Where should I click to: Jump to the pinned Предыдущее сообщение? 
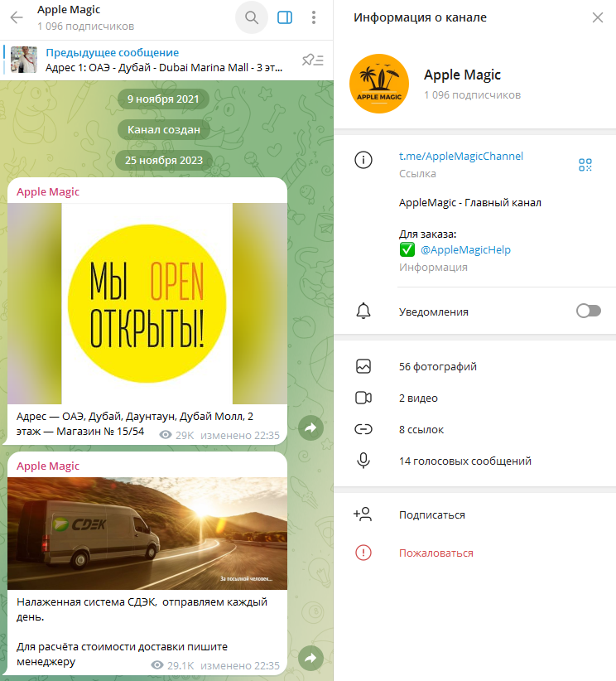[157, 60]
